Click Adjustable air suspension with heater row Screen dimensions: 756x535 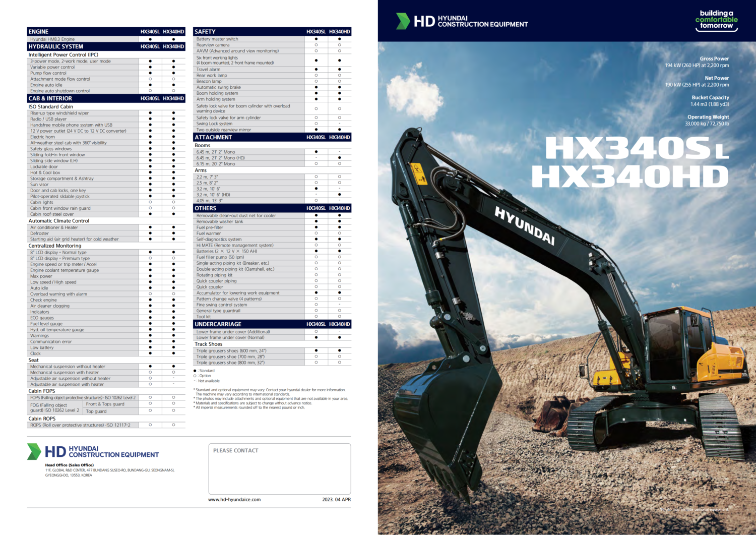click(x=106, y=384)
